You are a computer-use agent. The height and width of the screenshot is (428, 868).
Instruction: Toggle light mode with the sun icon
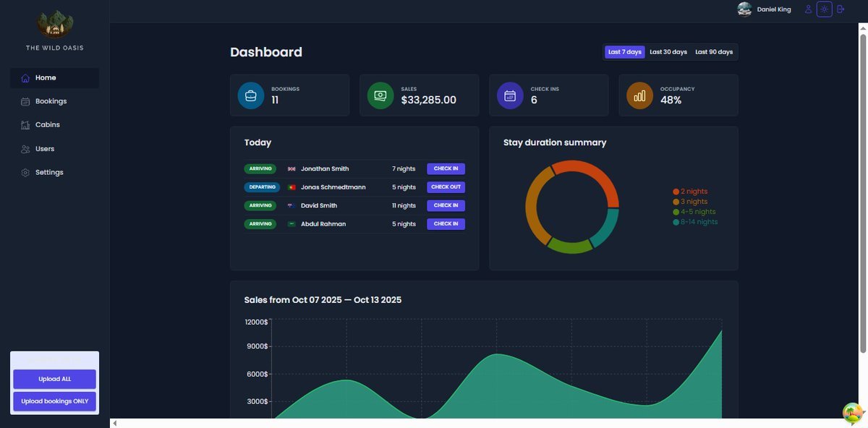pyautogui.click(x=824, y=9)
